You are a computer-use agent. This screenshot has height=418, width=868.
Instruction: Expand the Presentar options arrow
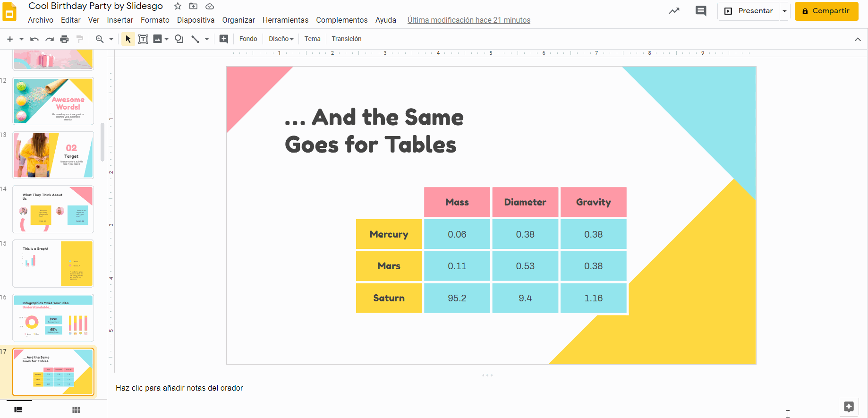click(784, 11)
